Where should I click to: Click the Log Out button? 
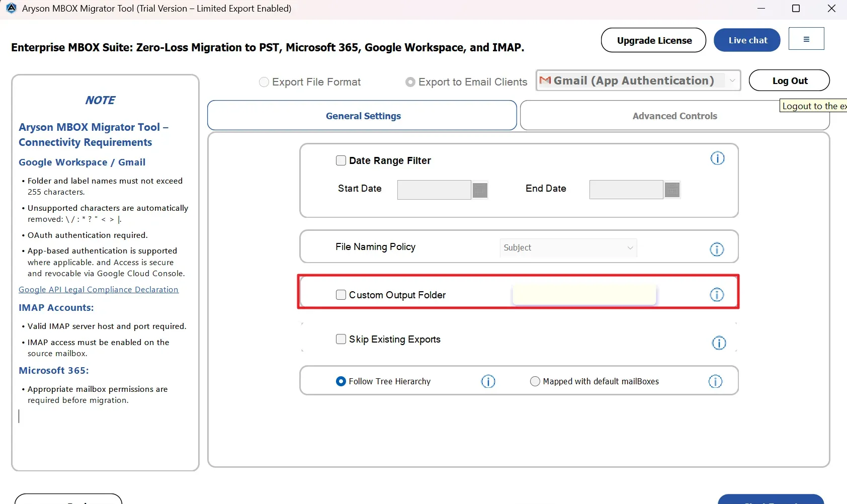click(x=789, y=80)
